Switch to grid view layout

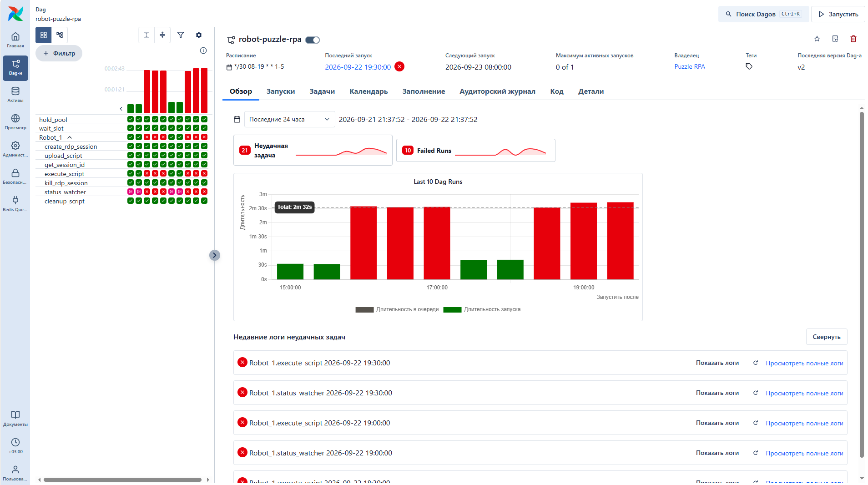point(44,35)
